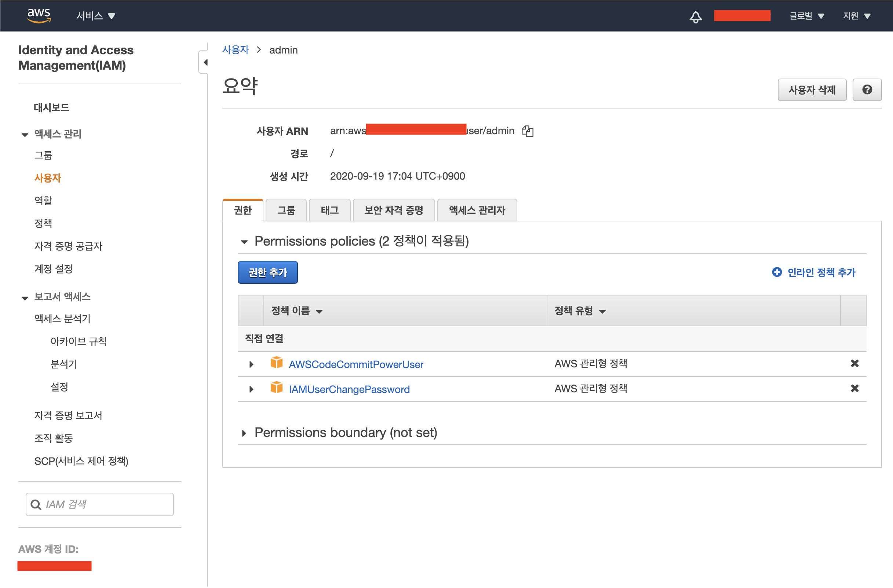Image resolution: width=893 pixels, height=588 pixels.
Task: Switch to the 보안 자격 증명 tab
Action: coord(393,210)
